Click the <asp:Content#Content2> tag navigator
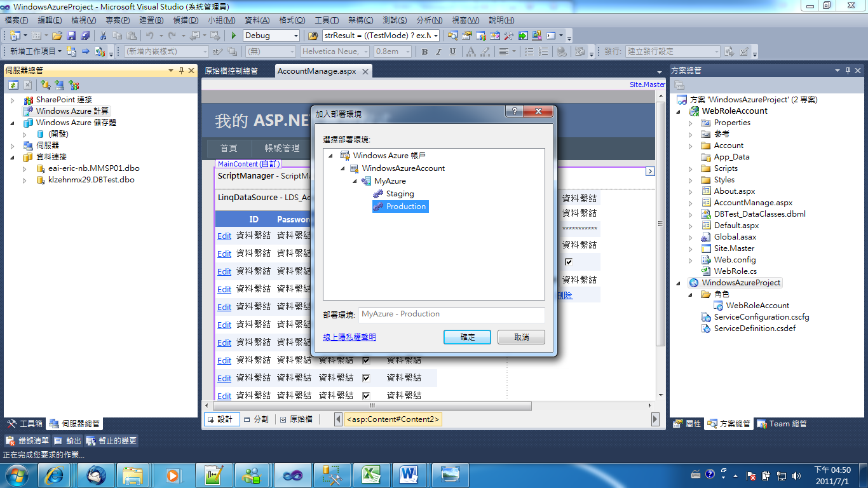 [393, 419]
